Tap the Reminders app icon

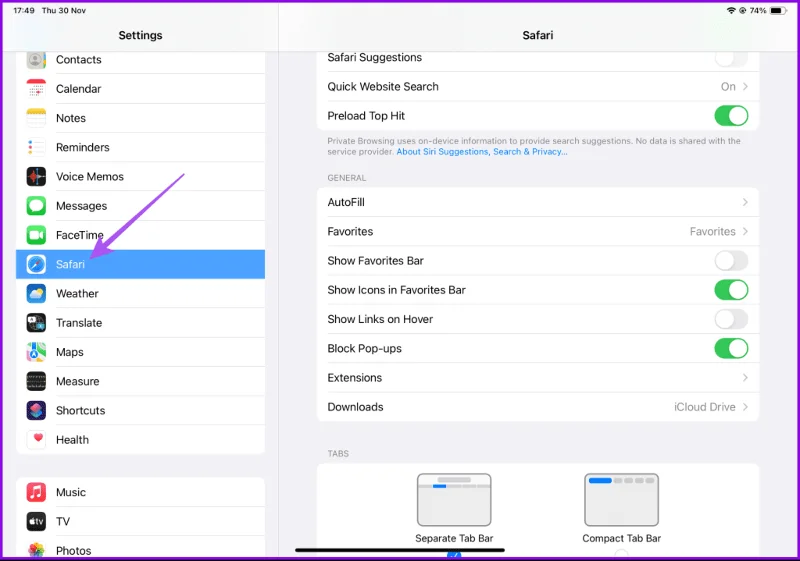(36, 147)
